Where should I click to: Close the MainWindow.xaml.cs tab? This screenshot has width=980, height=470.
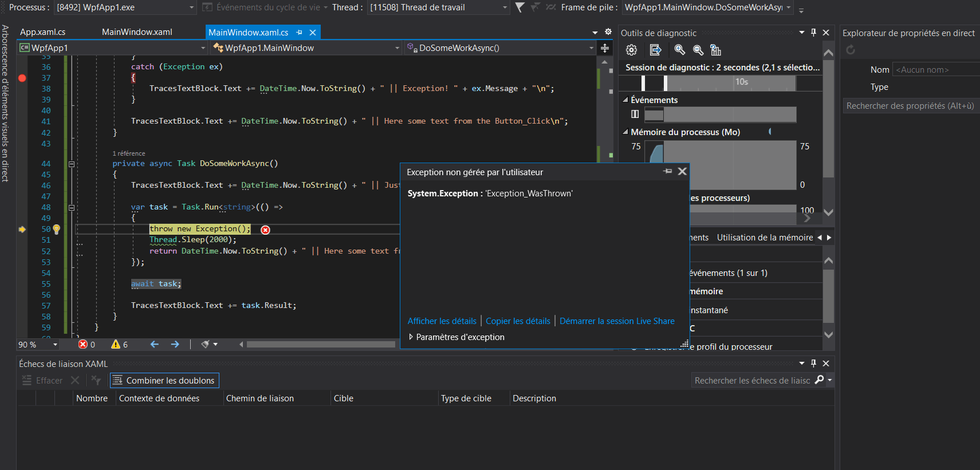click(x=313, y=33)
